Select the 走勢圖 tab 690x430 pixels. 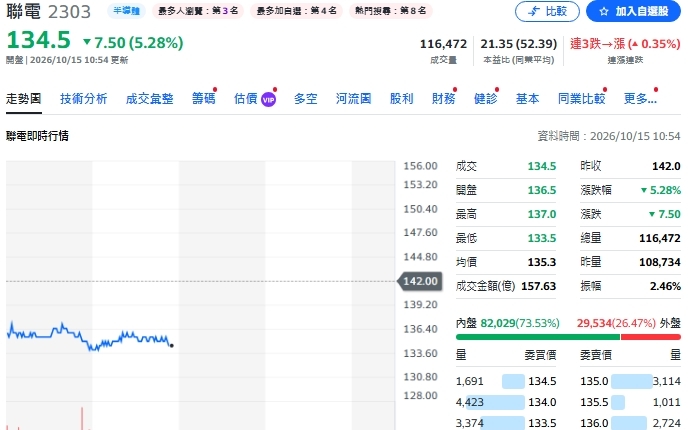[24, 99]
